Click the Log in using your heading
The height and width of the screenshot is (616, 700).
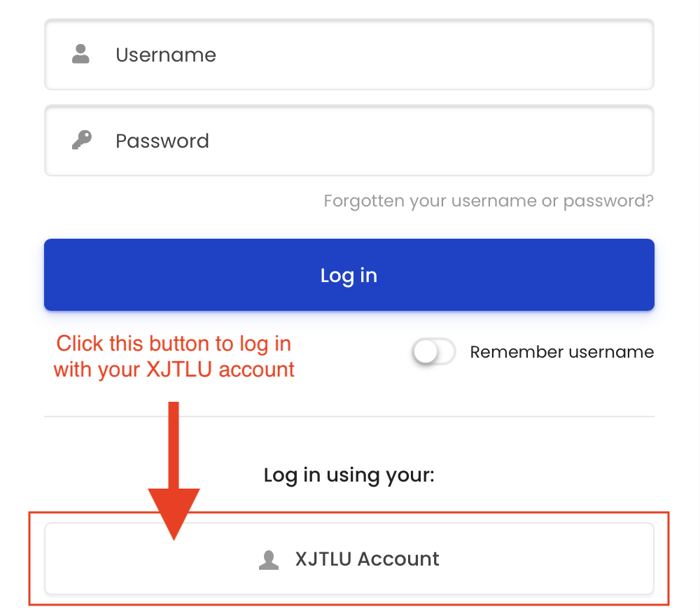tap(349, 475)
